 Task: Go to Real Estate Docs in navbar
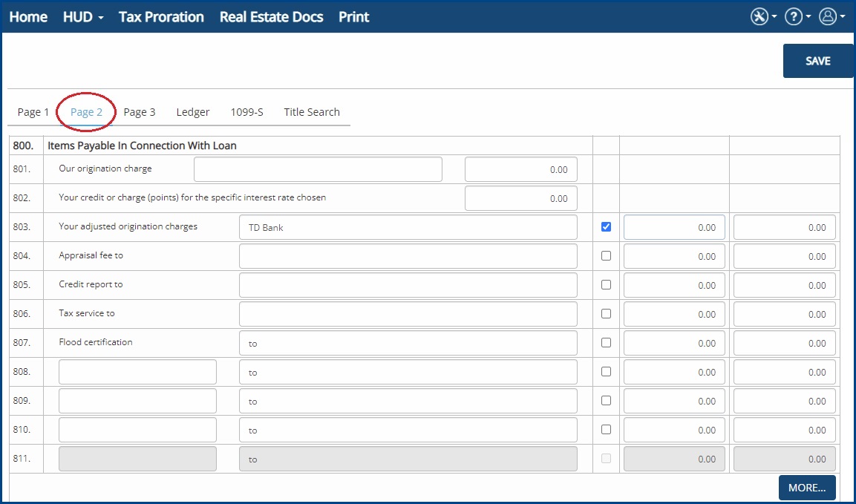(271, 17)
